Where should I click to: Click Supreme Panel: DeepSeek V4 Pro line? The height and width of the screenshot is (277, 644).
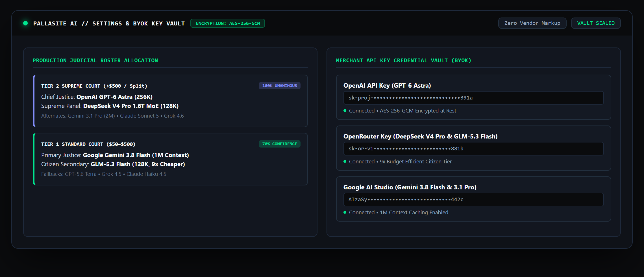(x=110, y=106)
